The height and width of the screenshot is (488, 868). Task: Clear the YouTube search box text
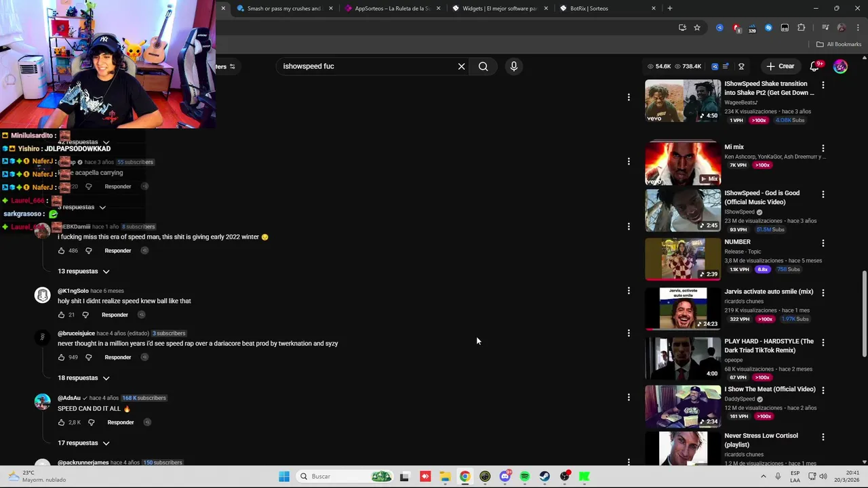click(461, 66)
